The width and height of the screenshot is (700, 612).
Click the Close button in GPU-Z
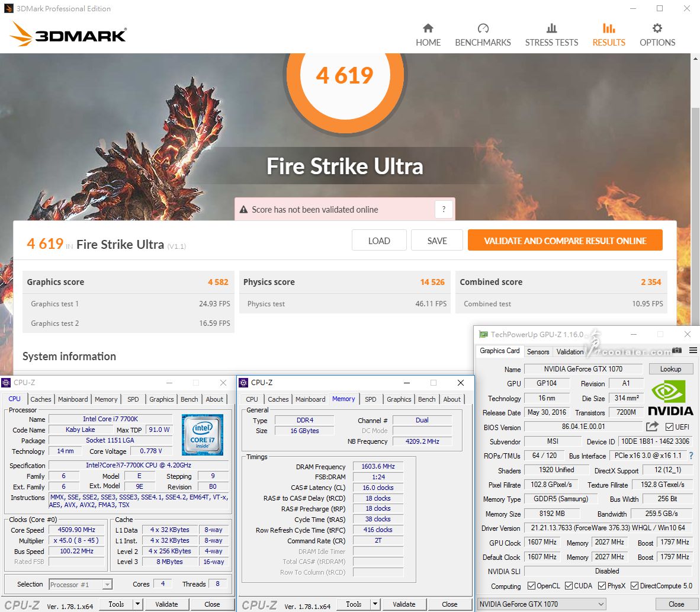click(676, 604)
